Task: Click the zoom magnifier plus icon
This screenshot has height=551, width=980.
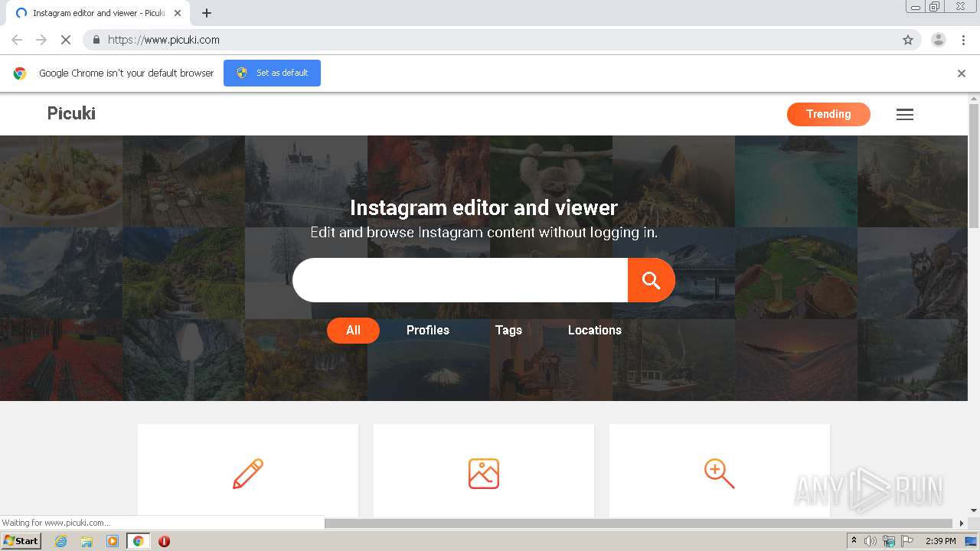Action: (x=719, y=474)
